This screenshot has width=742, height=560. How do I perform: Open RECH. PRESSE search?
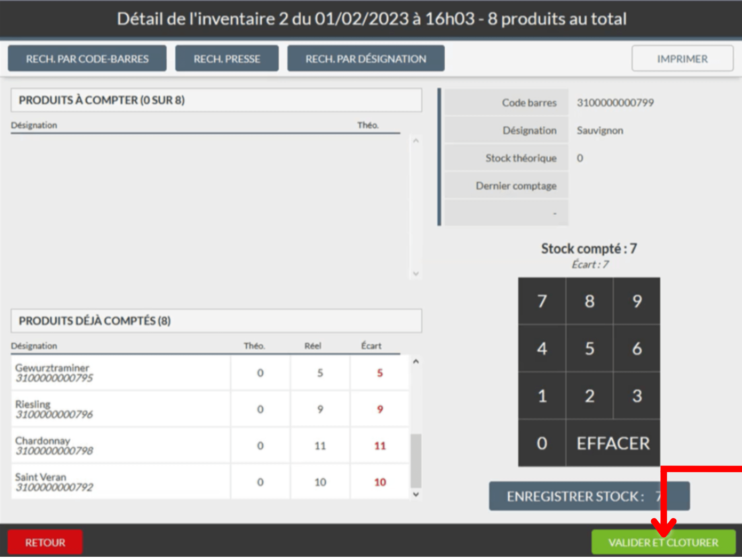[x=227, y=58]
